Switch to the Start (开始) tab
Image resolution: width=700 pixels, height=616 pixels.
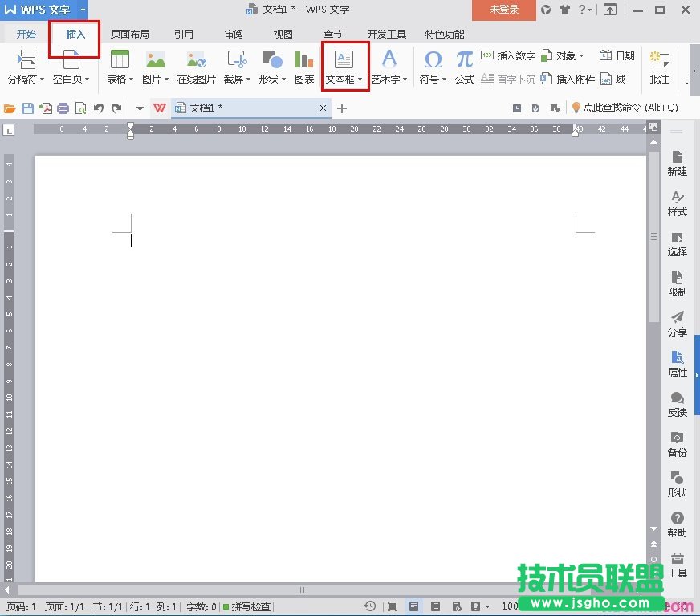pyautogui.click(x=26, y=34)
